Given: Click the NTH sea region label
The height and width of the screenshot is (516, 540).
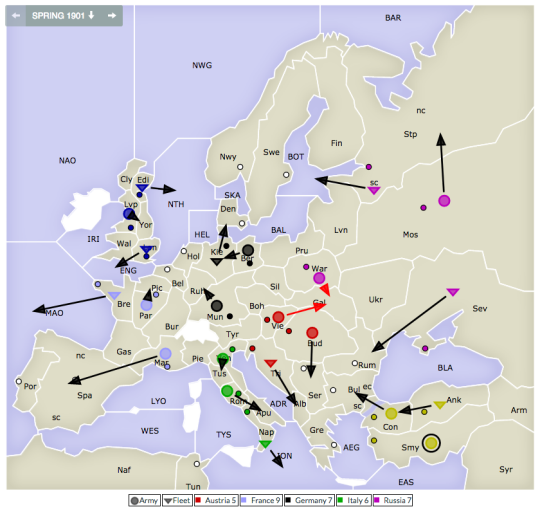Looking at the screenshot, I should pos(176,204).
